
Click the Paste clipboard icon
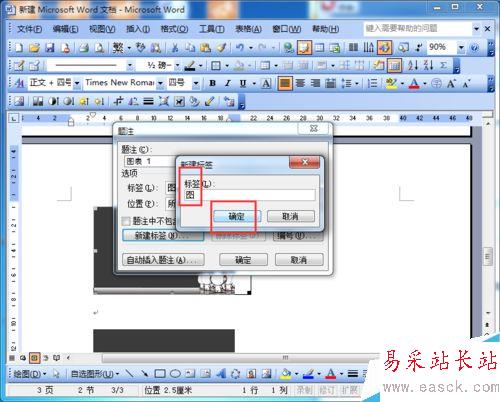coord(205,48)
